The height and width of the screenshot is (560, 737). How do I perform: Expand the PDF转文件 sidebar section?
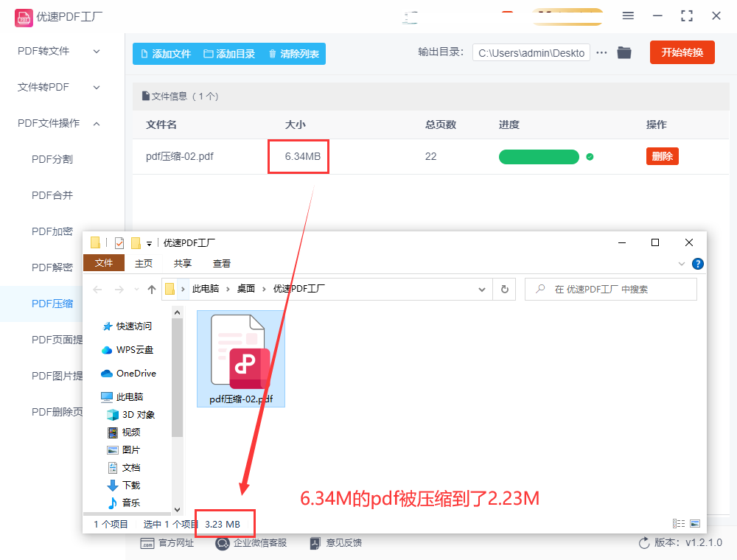(59, 51)
